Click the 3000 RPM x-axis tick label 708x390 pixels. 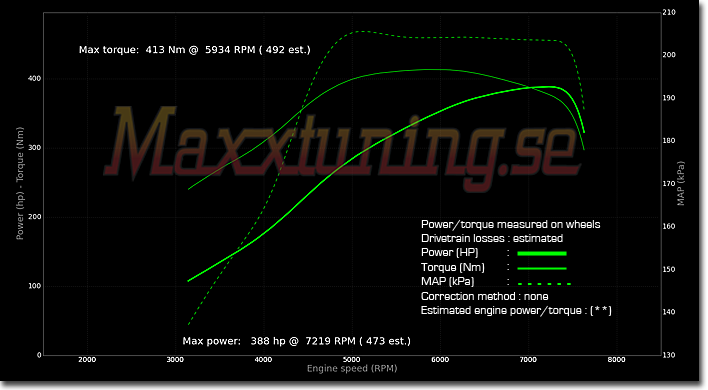(175, 360)
